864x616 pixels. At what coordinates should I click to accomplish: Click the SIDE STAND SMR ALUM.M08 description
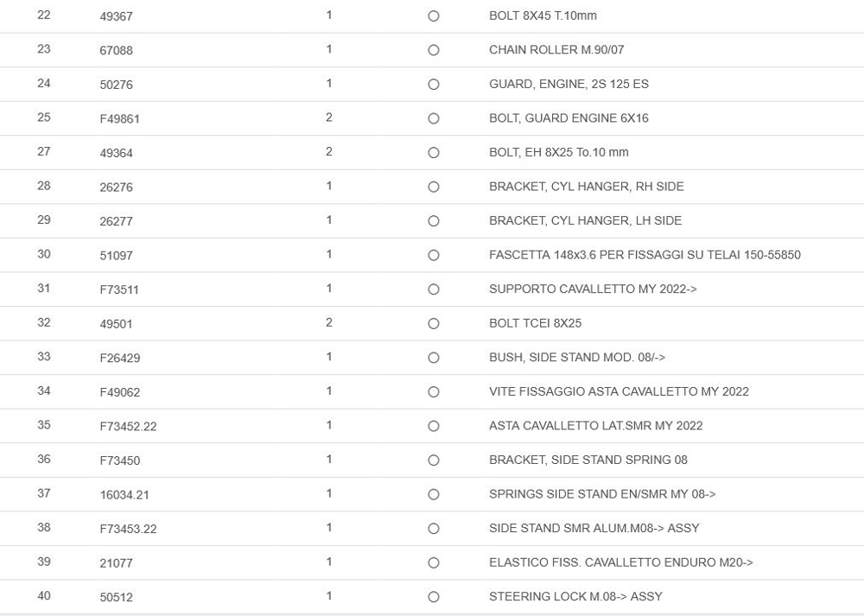tap(594, 528)
